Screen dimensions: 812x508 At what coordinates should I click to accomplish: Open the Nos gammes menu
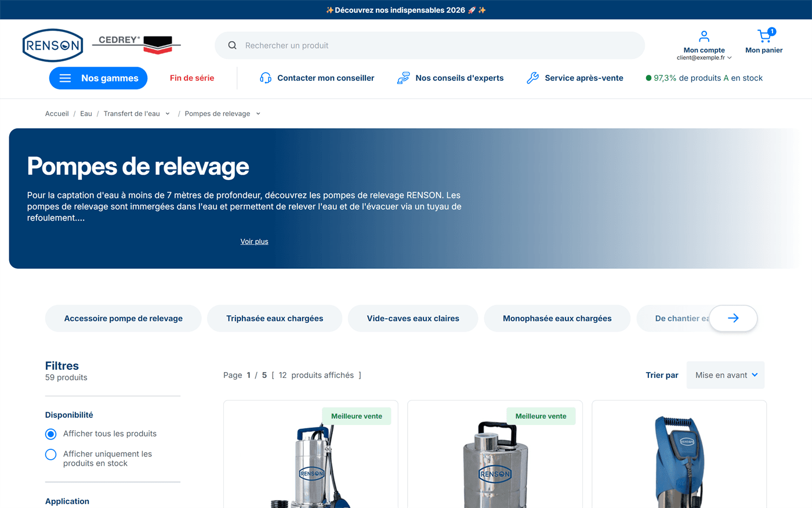click(98, 78)
